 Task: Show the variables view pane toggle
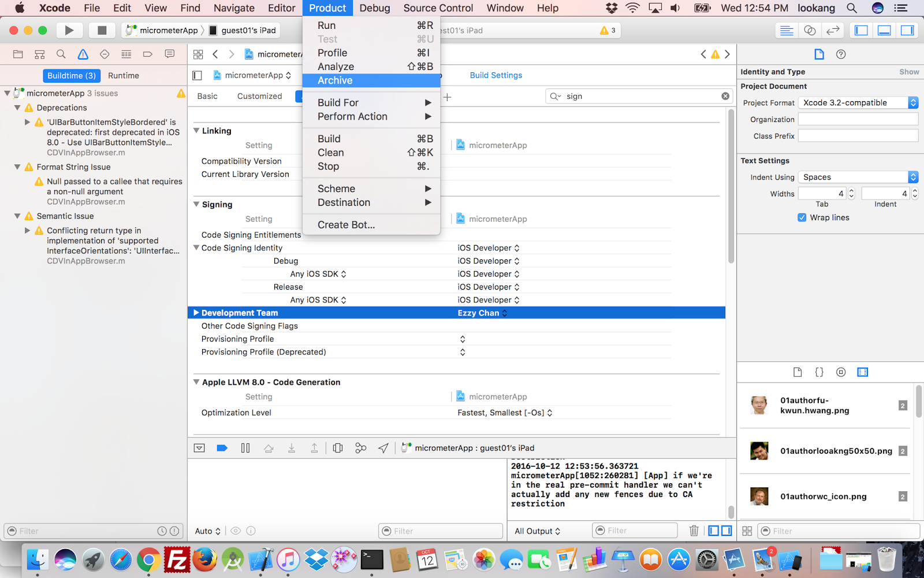point(714,531)
